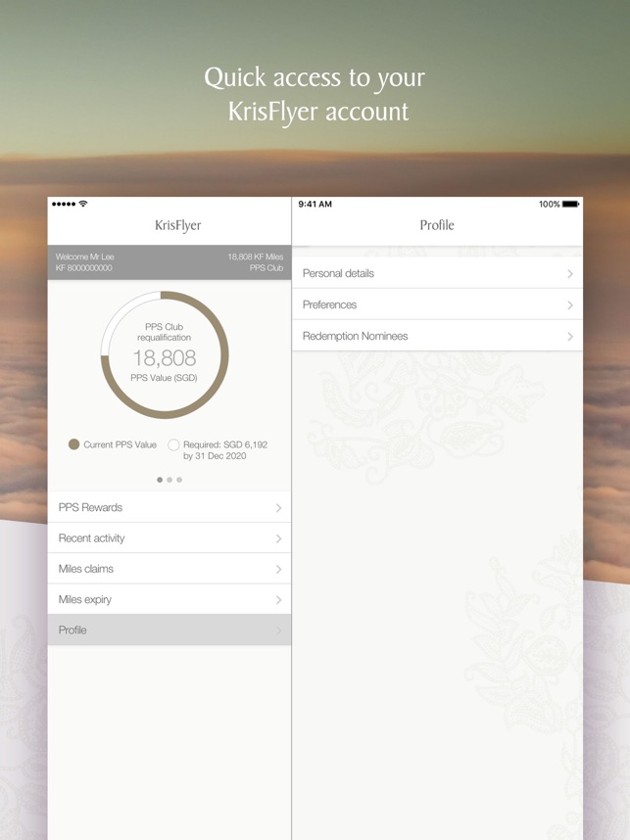Tap the Wi-Fi status icon

(x=83, y=204)
